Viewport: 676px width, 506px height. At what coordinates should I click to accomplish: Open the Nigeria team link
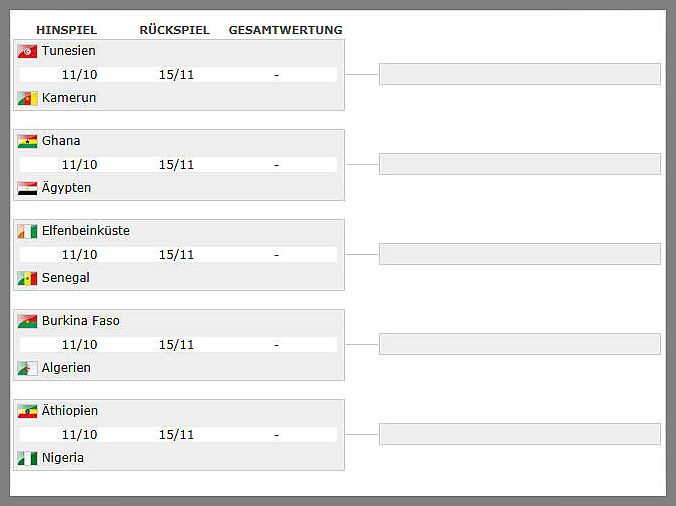(x=63, y=458)
